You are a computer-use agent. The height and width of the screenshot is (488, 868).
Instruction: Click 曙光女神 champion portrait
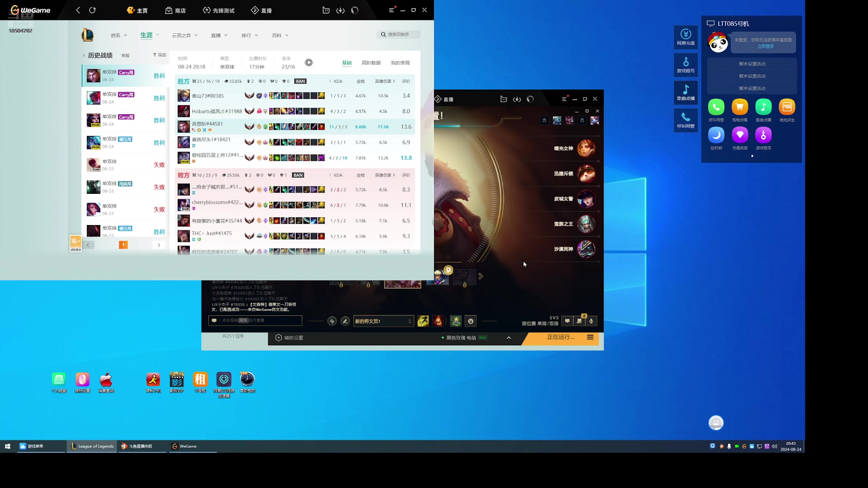[586, 148]
